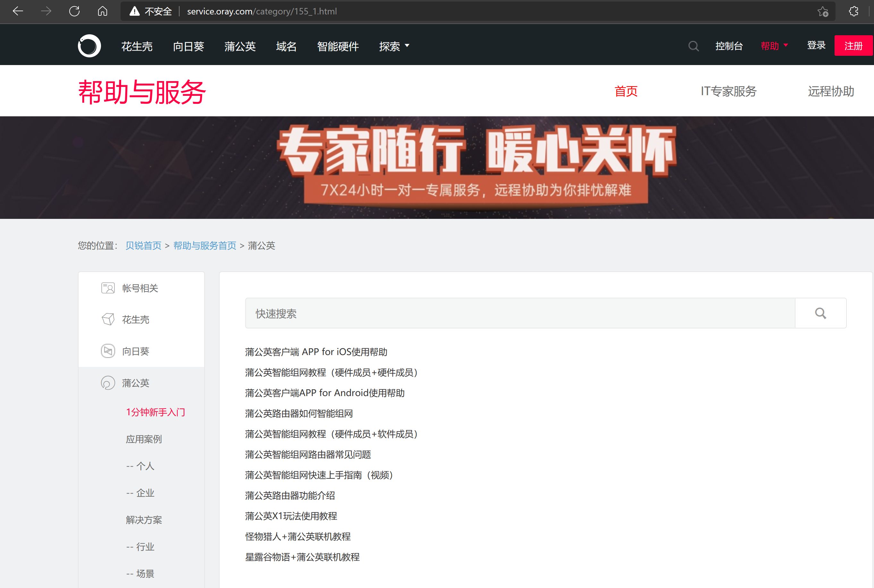Click the 花生壳 sidebar icon
The height and width of the screenshot is (588, 874).
point(108,319)
